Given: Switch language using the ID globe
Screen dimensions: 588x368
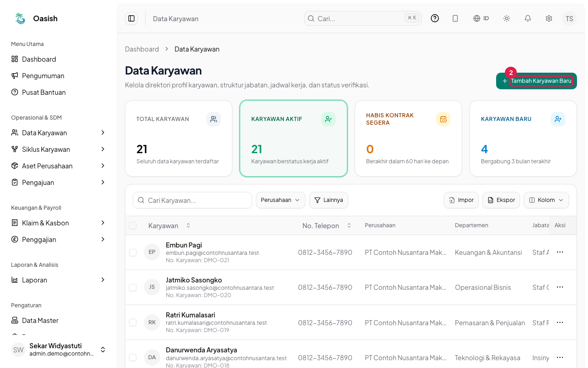Looking at the screenshot, I should tap(481, 18).
